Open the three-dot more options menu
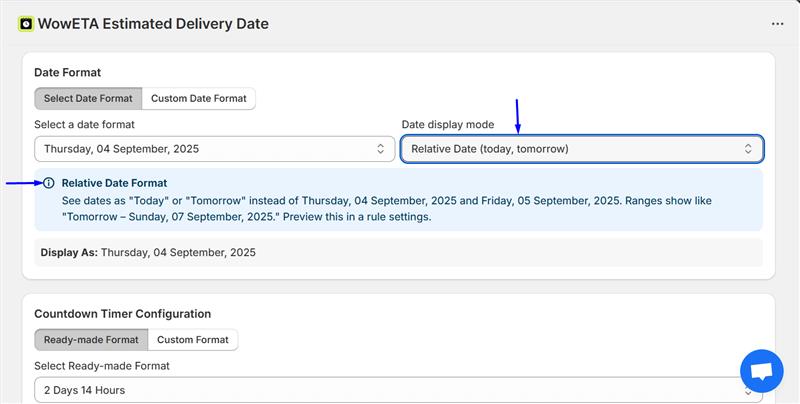Screen dimensions: 800x404 coord(778,24)
